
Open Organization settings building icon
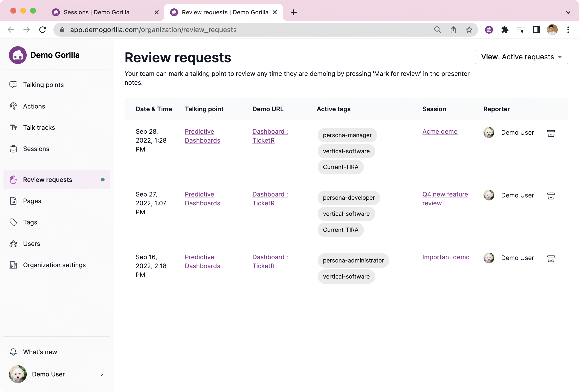(13, 265)
